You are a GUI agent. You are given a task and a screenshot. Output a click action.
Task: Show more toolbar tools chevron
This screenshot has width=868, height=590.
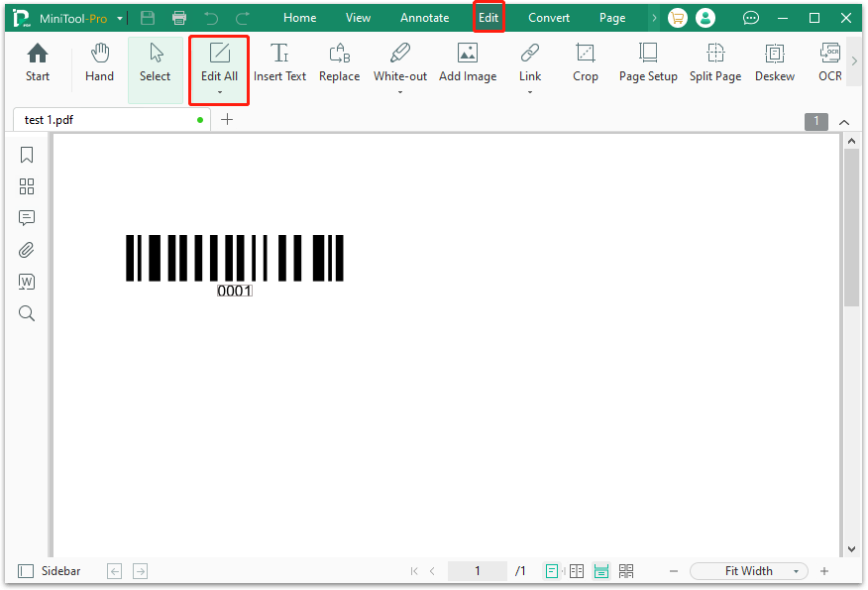click(x=854, y=60)
